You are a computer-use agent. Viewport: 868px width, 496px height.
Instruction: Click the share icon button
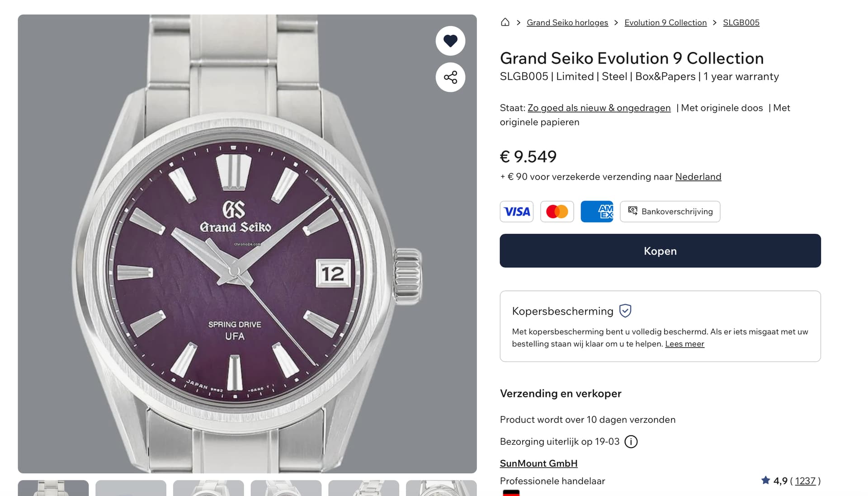click(x=450, y=77)
